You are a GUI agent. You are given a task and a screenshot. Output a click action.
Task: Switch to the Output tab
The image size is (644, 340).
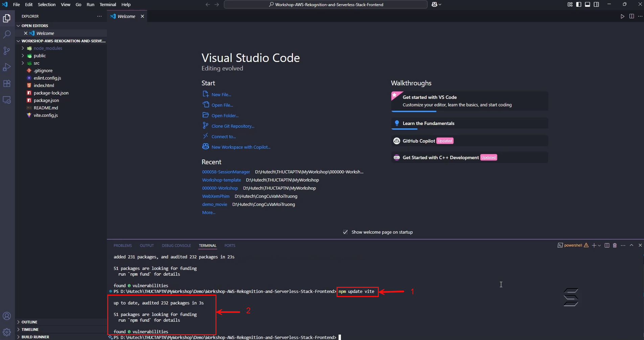pos(147,246)
